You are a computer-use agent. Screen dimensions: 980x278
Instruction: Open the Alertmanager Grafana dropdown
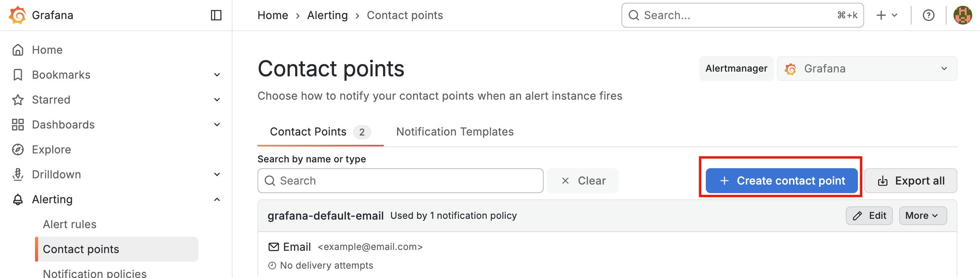pyautogui.click(x=867, y=69)
